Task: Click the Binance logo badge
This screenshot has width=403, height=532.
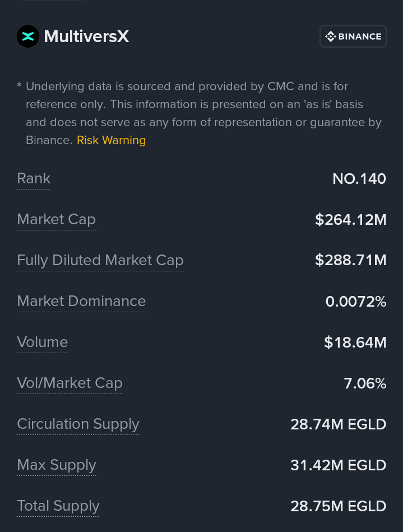Action: pyautogui.click(x=353, y=36)
